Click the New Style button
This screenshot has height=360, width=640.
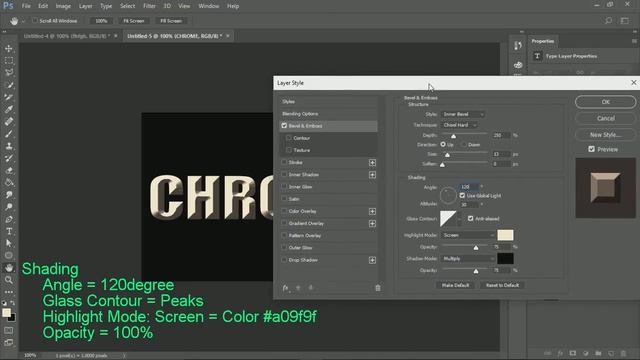point(605,134)
